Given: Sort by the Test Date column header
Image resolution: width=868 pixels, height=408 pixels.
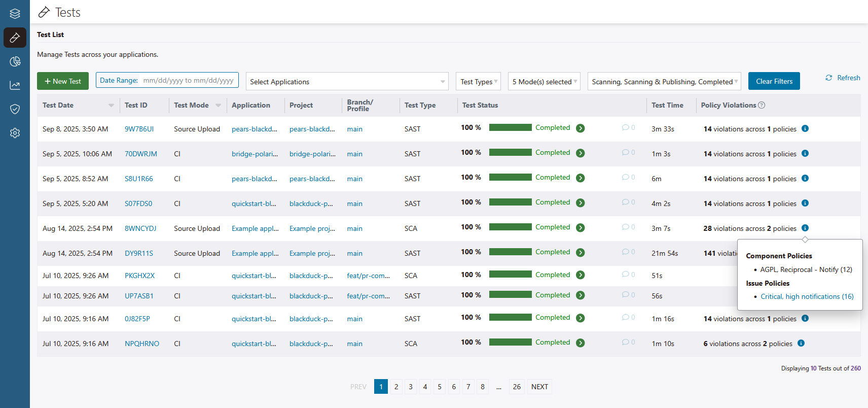Looking at the screenshot, I should point(58,105).
